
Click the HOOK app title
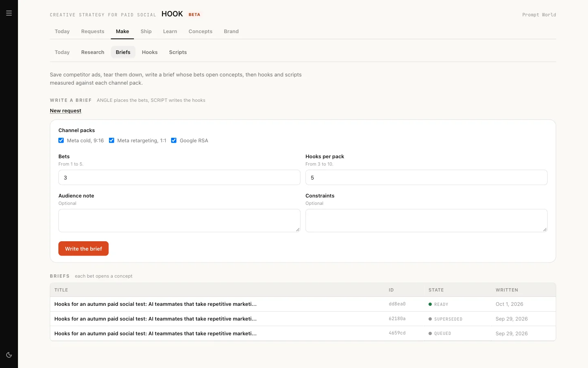click(x=172, y=14)
